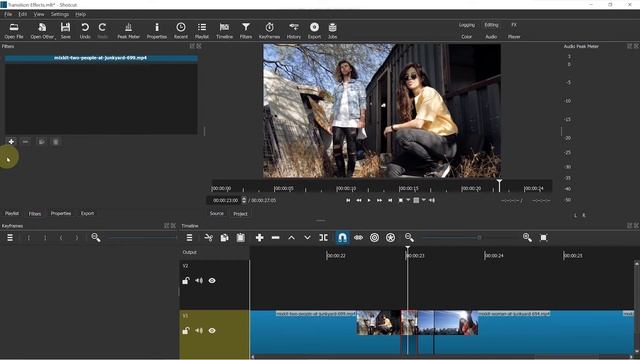Viewport: 640px width, 360px height.
Task: Toggle scrub while dragging
Action: (358, 238)
